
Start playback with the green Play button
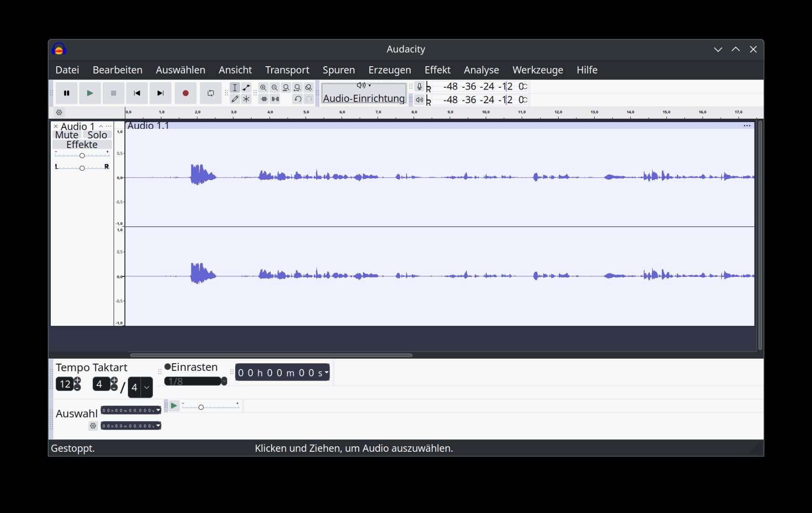tap(90, 93)
